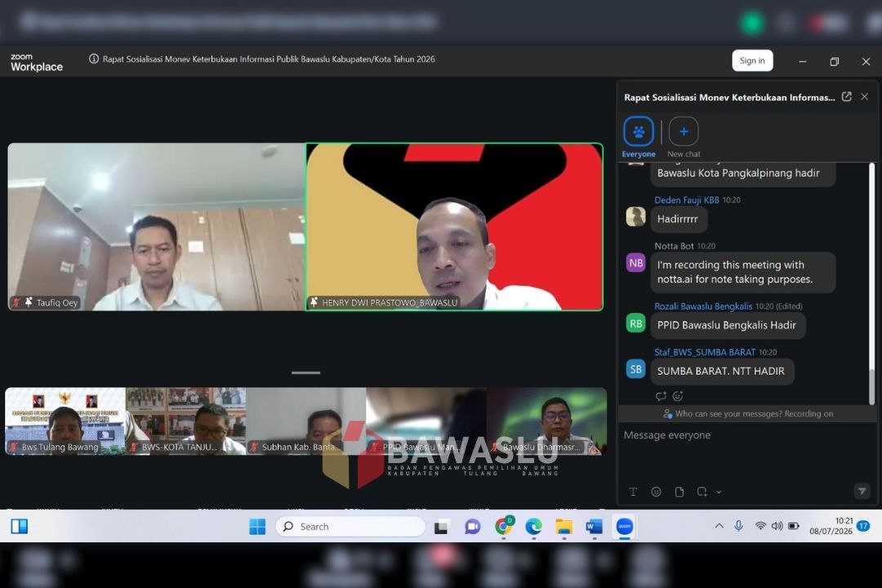Pop out the chat panel window
Image resolution: width=882 pixels, height=588 pixels.
pyautogui.click(x=847, y=97)
